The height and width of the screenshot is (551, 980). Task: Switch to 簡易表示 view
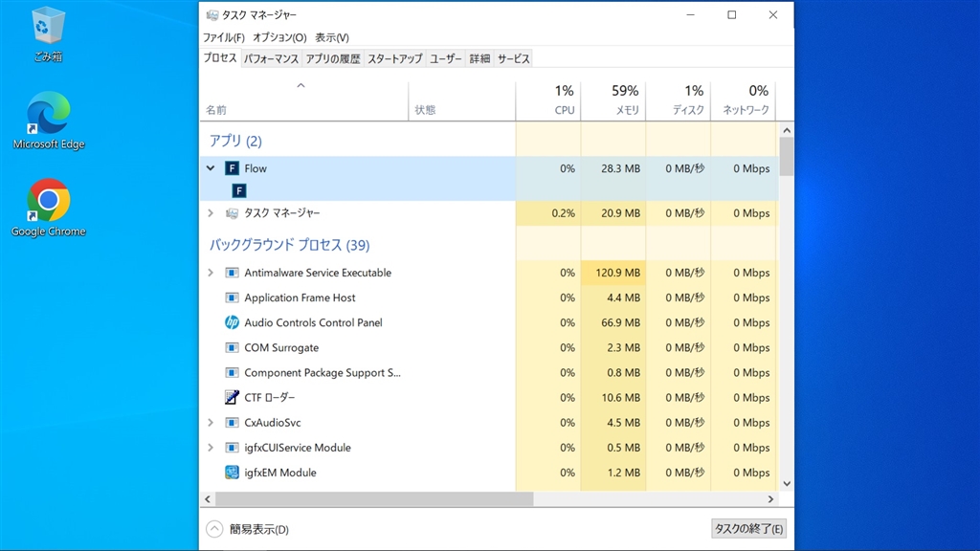pyautogui.click(x=248, y=529)
